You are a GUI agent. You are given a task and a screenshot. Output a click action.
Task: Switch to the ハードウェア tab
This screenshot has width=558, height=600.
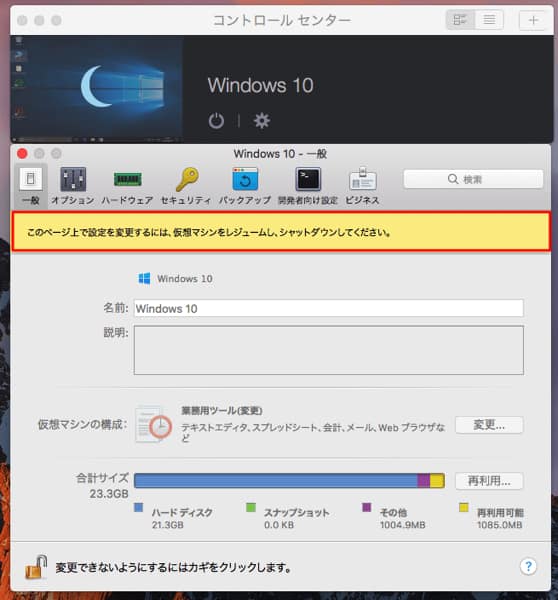[x=127, y=186]
